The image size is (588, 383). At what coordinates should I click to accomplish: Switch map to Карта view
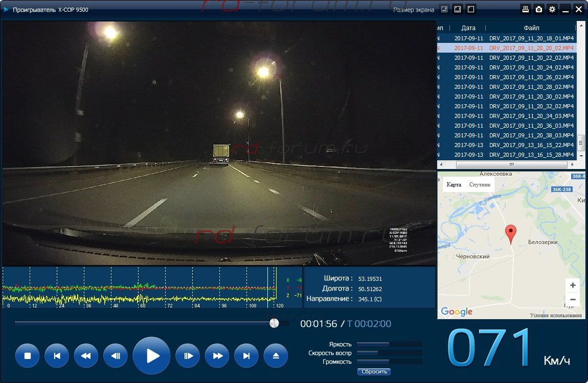click(x=454, y=185)
